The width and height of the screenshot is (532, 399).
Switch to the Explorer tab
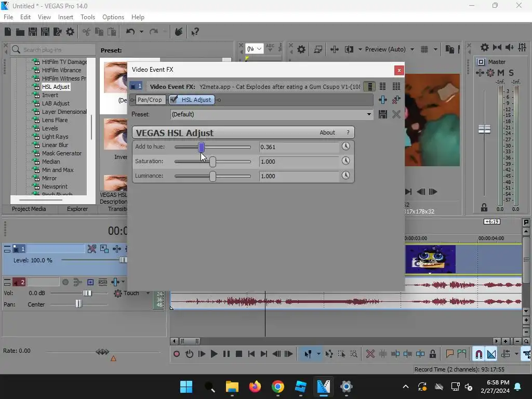point(77,209)
